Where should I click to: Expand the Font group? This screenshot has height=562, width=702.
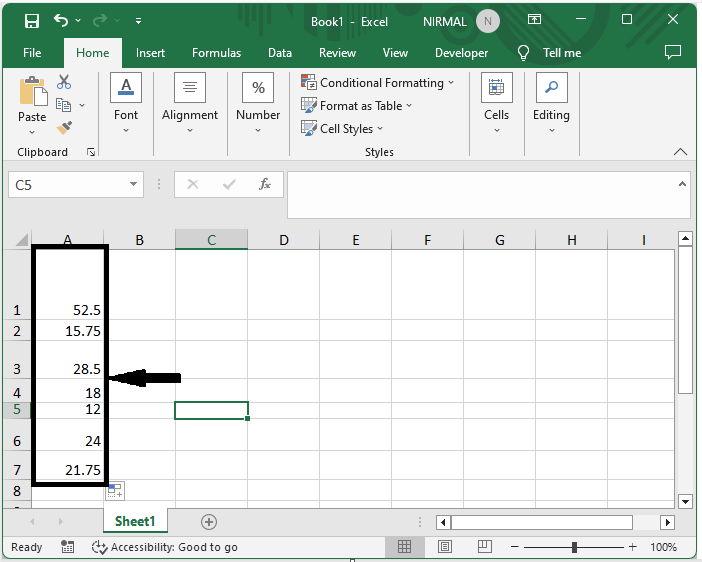[126, 103]
